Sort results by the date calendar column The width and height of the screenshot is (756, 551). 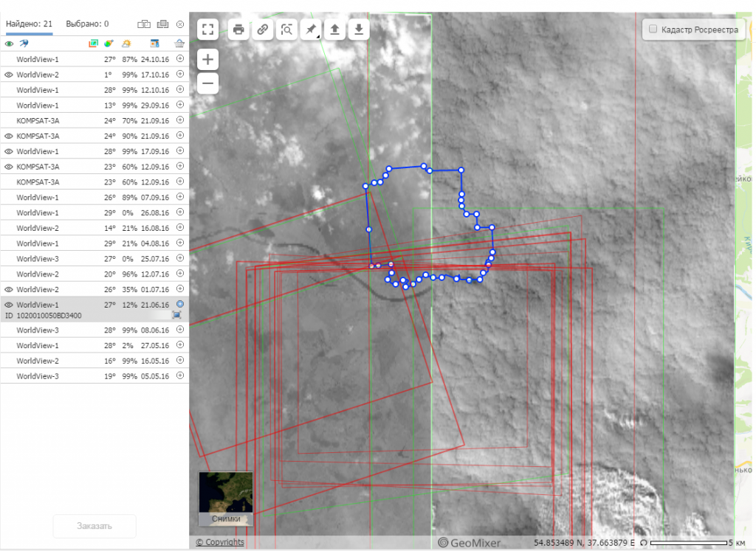click(154, 44)
